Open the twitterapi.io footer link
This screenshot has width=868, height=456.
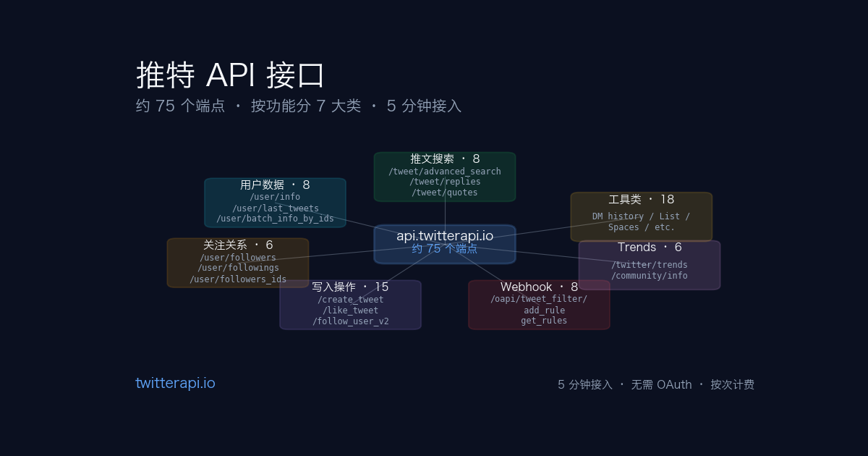[175, 384]
